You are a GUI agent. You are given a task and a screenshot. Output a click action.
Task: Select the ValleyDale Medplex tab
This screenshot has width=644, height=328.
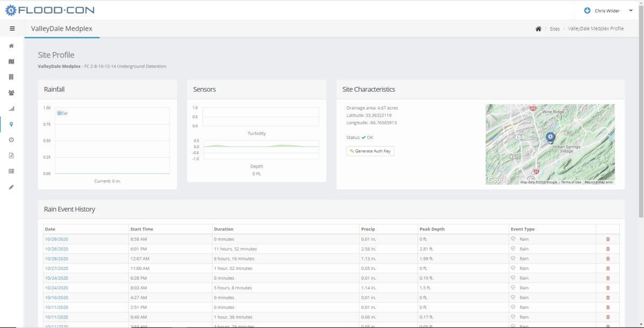point(62,29)
